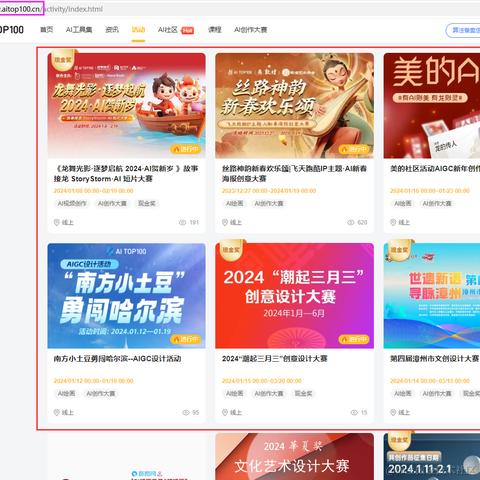Click the eye views icon showing 95
This screenshot has width=480, height=480.
[x=186, y=413]
